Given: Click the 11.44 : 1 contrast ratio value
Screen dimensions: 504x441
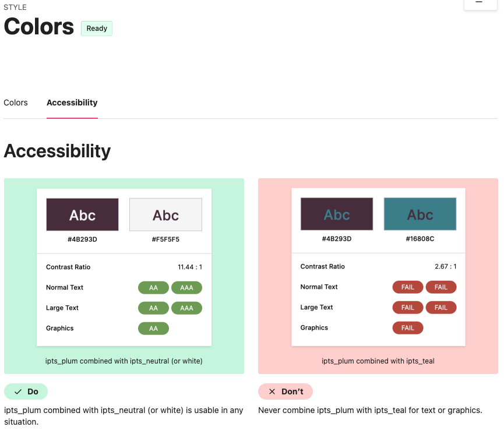Looking at the screenshot, I should 190,267.
